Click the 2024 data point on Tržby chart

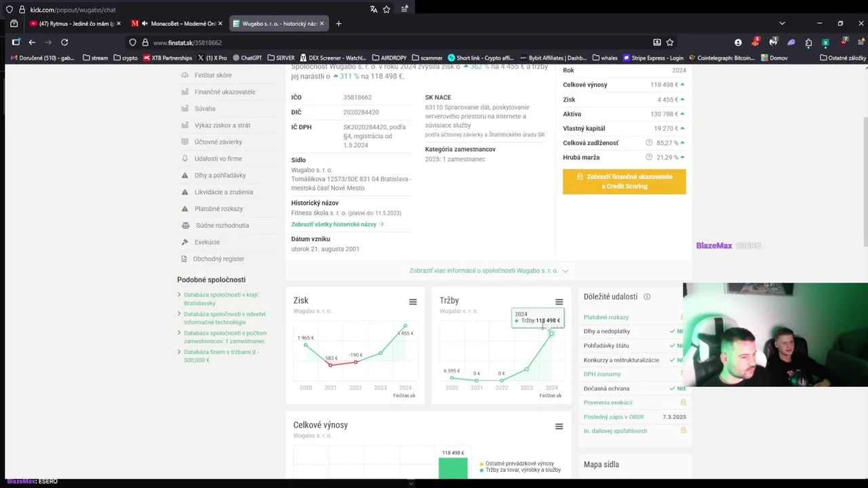tap(551, 333)
